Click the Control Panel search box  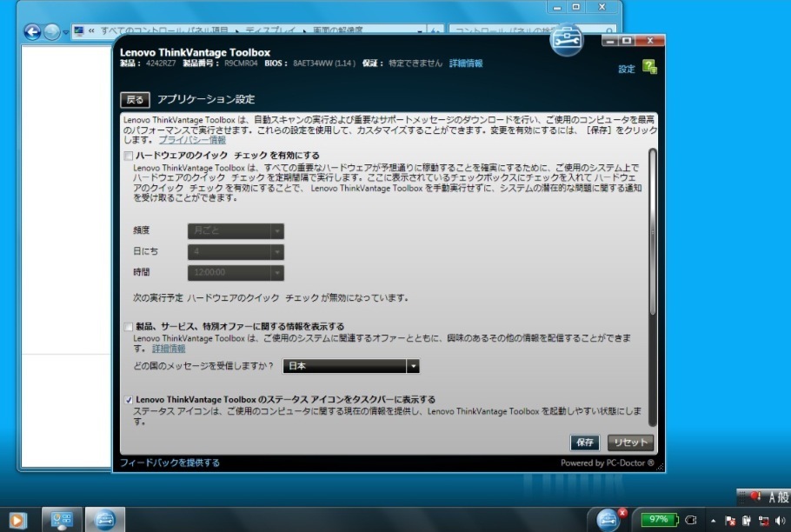pyautogui.click(x=532, y=30)
